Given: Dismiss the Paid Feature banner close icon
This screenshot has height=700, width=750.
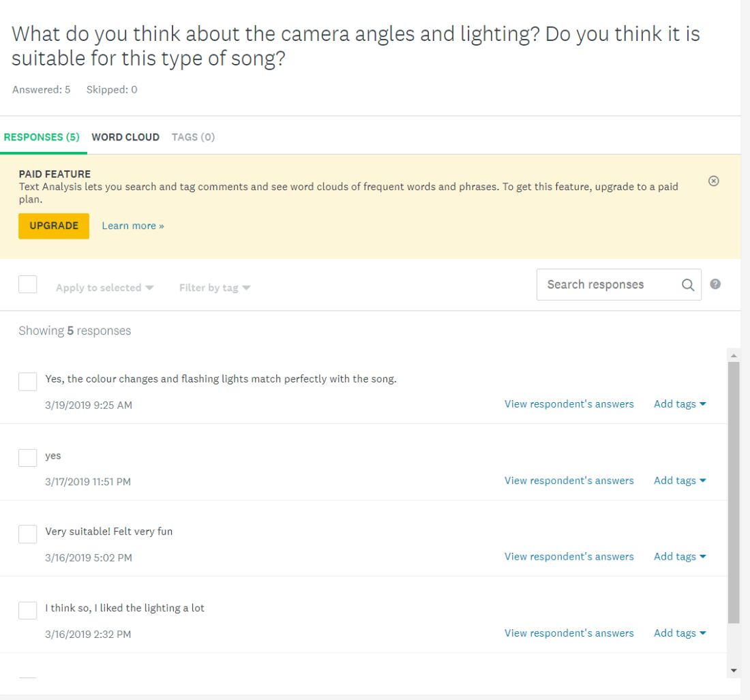Looking at the screenshot, I should point(713,181).
